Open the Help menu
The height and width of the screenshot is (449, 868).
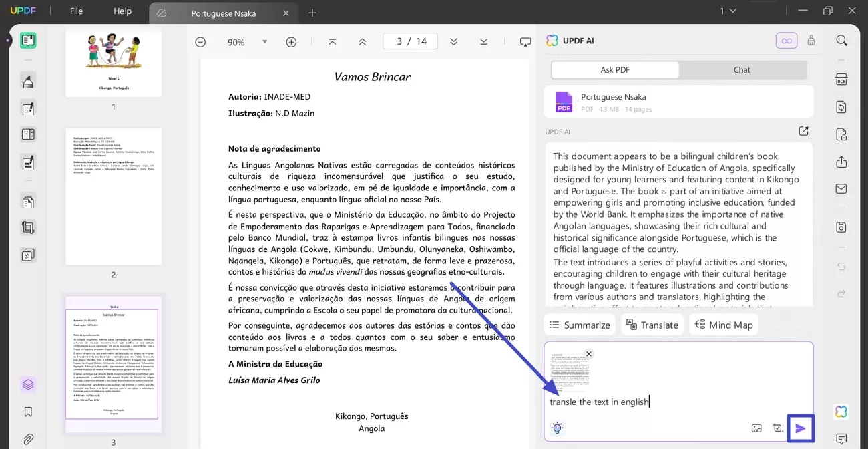coord(122,11)
